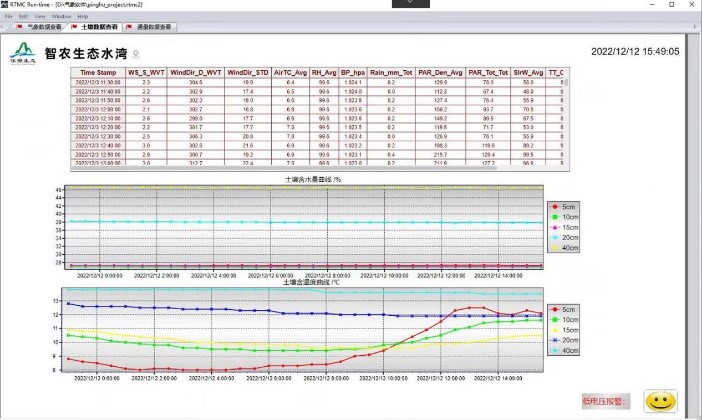The width and height of the screenshot is (702, 420).
Task: Click the WindDir_STD column header
Action: pyautogui.click(x=248, y=73)
